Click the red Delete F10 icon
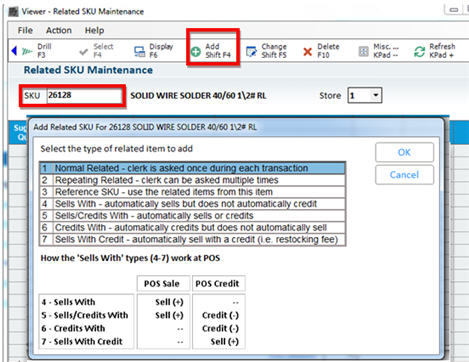This screenshot has height=362, width=469. pos(308,52)
